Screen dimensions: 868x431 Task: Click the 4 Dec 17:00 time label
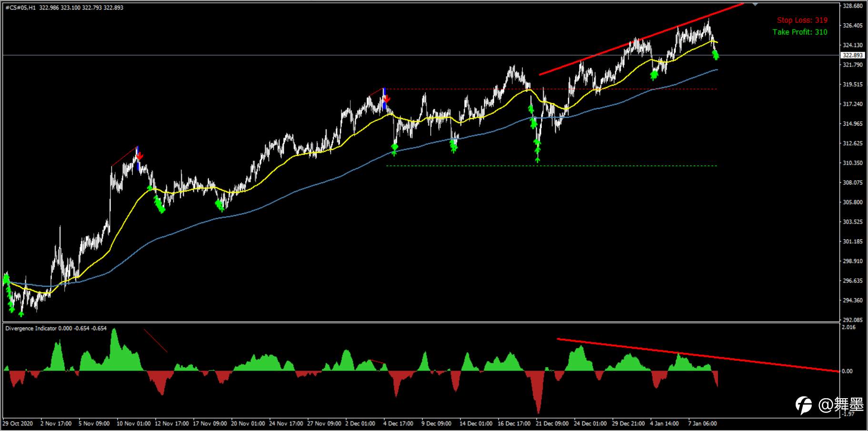[398, 423]
